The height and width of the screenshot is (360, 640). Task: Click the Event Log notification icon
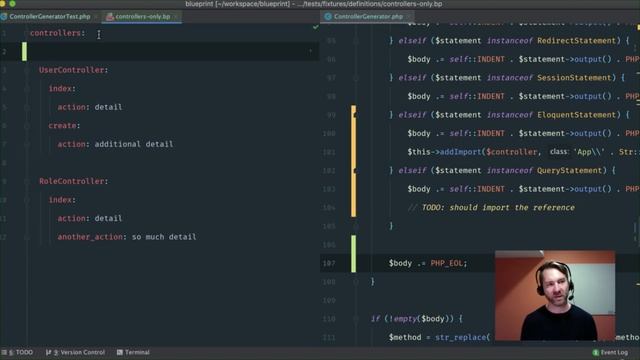coord(596,352)
